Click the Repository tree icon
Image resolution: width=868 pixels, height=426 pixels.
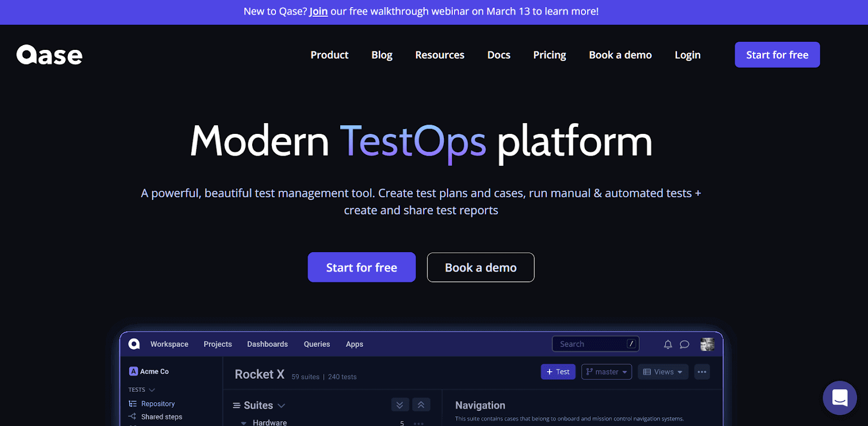tap(132, 404)
